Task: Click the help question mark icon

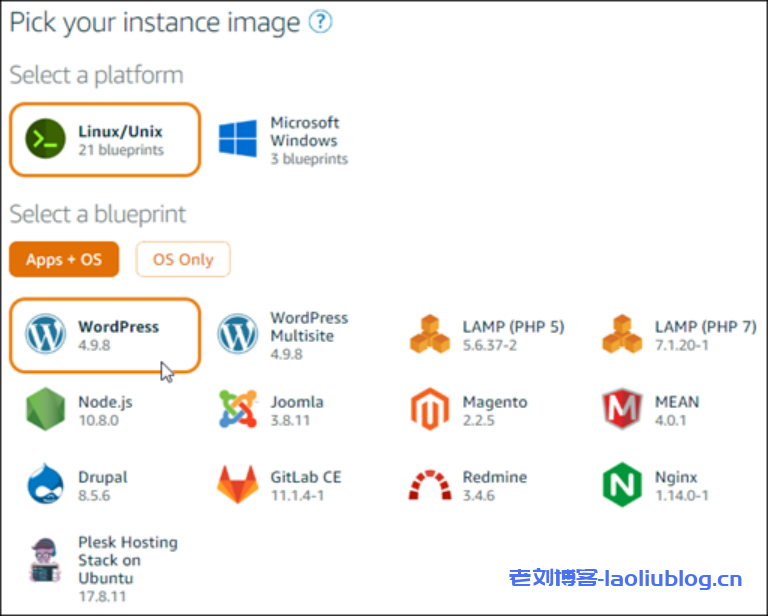Action: click(320, 23)
